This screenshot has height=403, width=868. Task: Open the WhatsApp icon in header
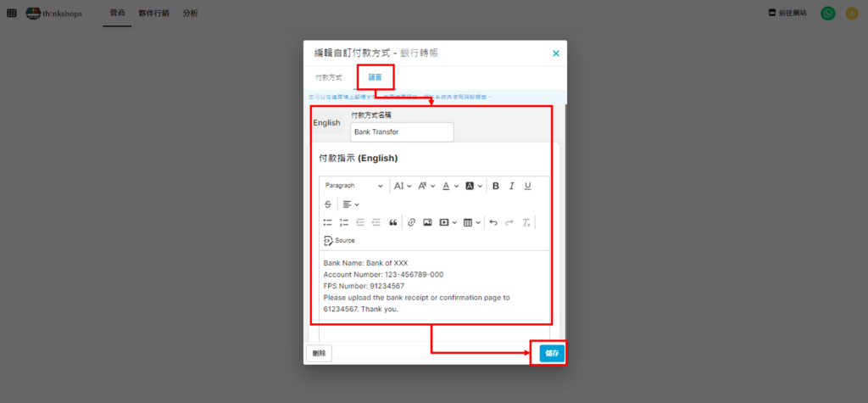(827, 14)
